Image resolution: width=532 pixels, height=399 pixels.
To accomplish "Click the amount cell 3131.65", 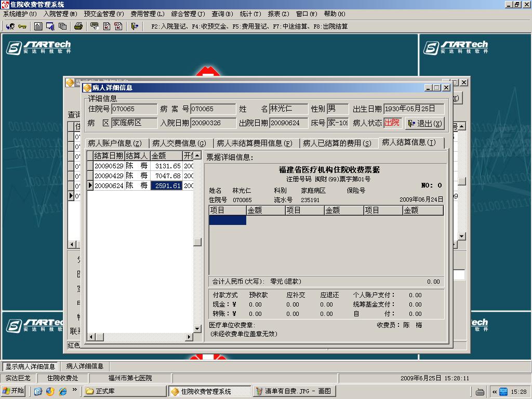I will tap(167, 166).
